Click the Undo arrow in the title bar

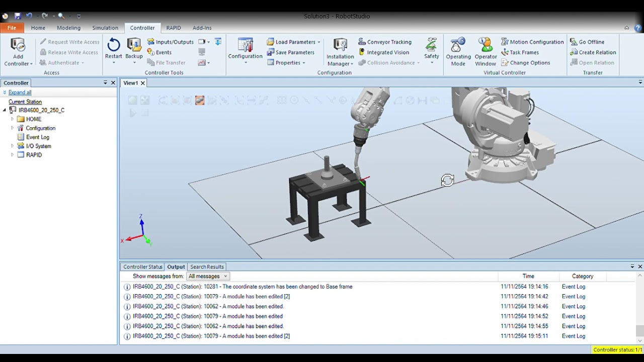pyautogui.click(x=29, y=16)
